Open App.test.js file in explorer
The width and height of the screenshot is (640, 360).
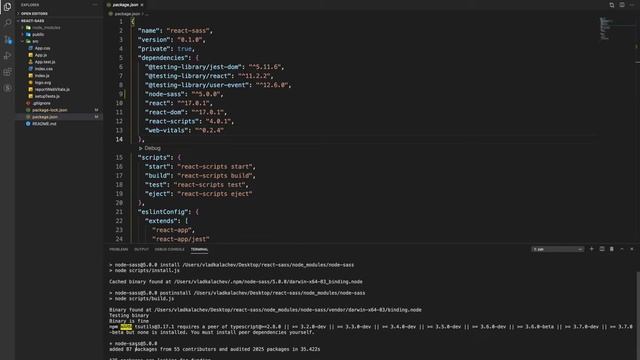pyautogui.click(x=45, y=62)
